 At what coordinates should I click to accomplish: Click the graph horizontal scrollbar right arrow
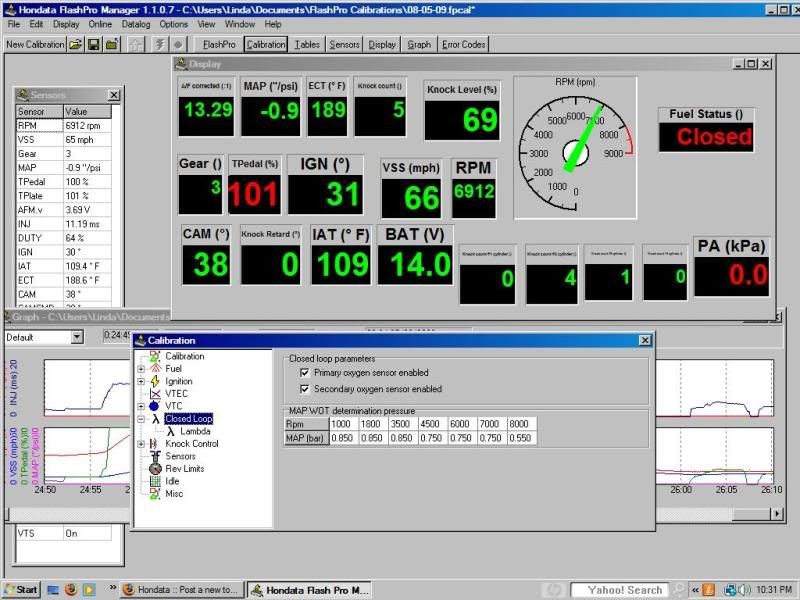(777, 514)
